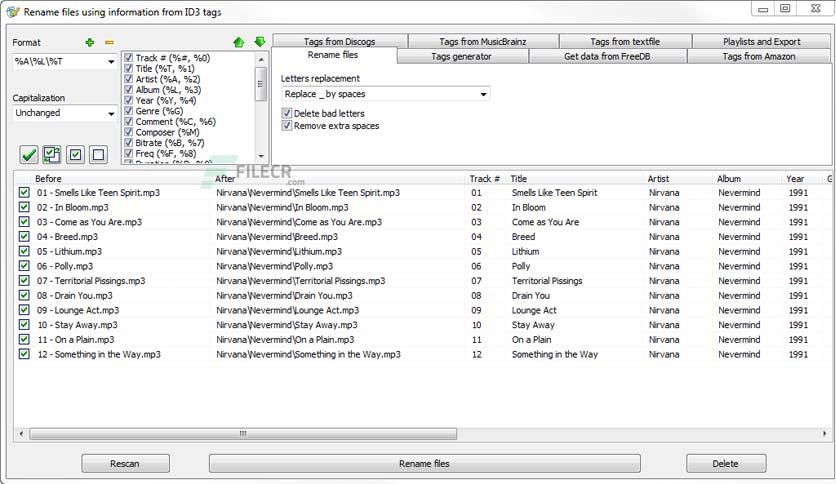The width and height of the screenshot is (836, 484).
Task: Sort by the Album column header
Action: coord(729,179)
